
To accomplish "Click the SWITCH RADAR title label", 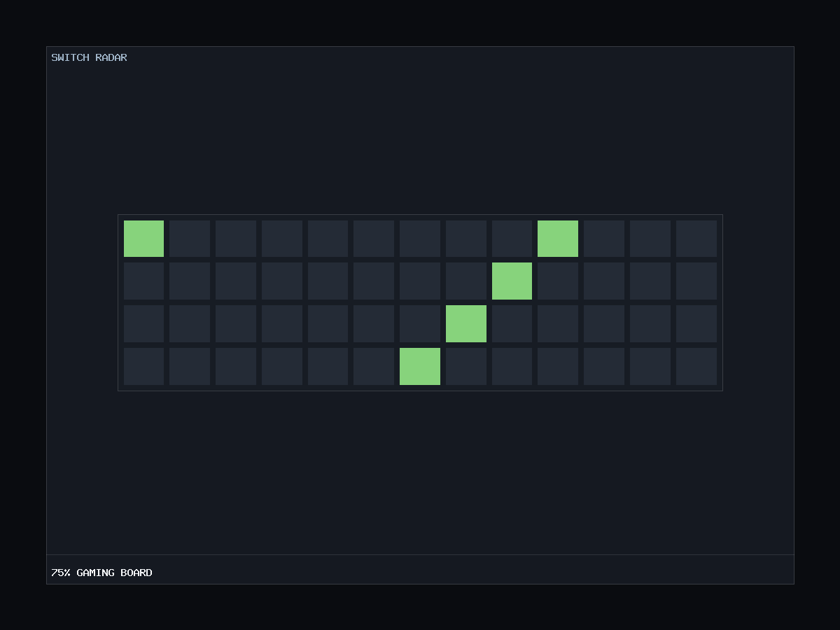I will click(89, 57).
